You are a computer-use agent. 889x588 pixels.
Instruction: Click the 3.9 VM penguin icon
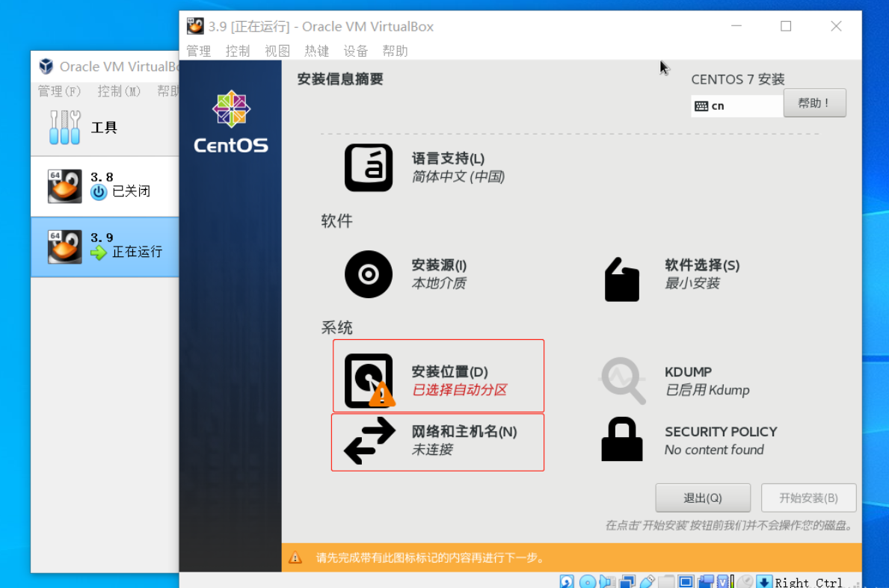tap(64, 247)
